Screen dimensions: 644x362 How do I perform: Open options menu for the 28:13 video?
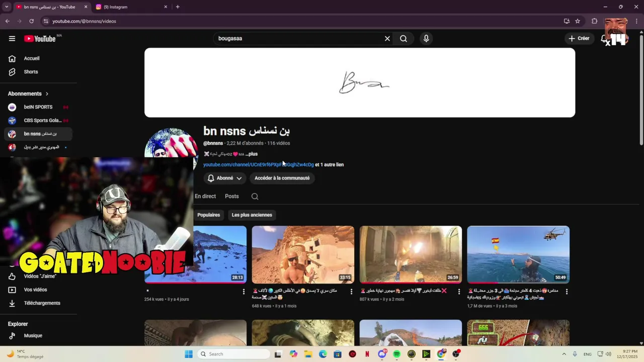(244, 292)
